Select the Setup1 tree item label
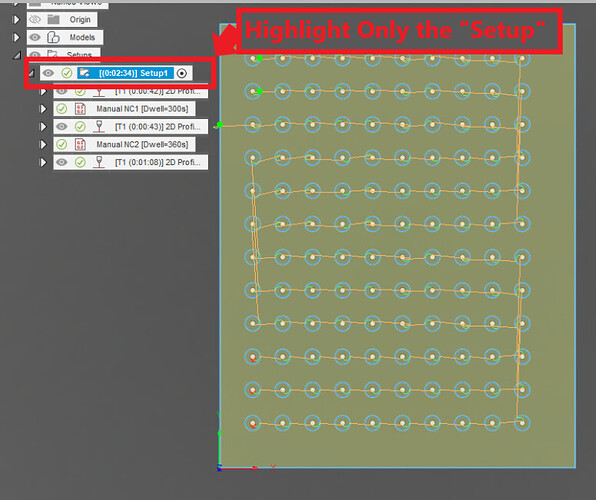 click(x=133, y=73)
